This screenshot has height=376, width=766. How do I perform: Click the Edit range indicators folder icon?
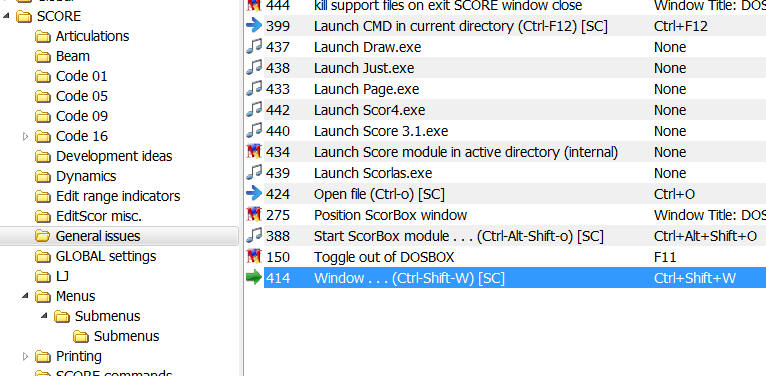pyautogui.click(x=43, y=197)
